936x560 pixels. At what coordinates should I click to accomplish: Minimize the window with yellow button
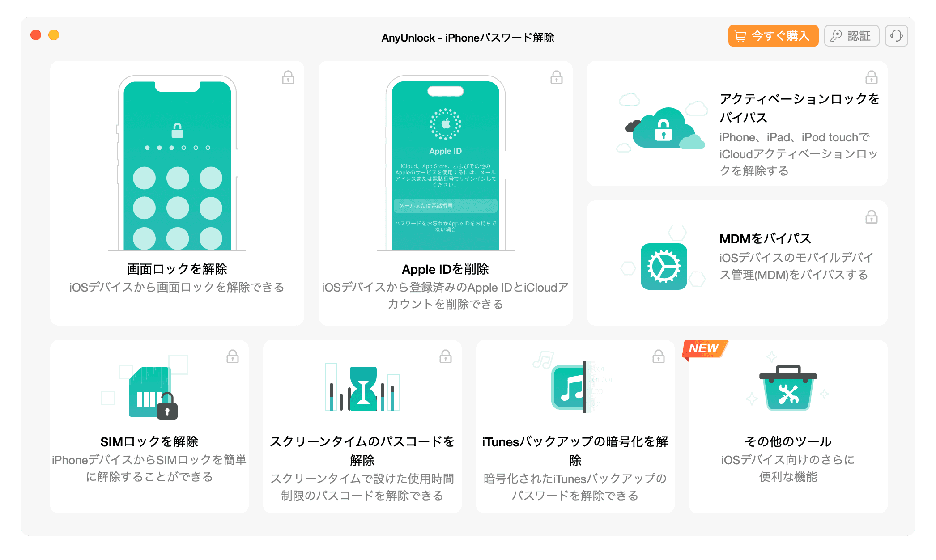(54, 35)
